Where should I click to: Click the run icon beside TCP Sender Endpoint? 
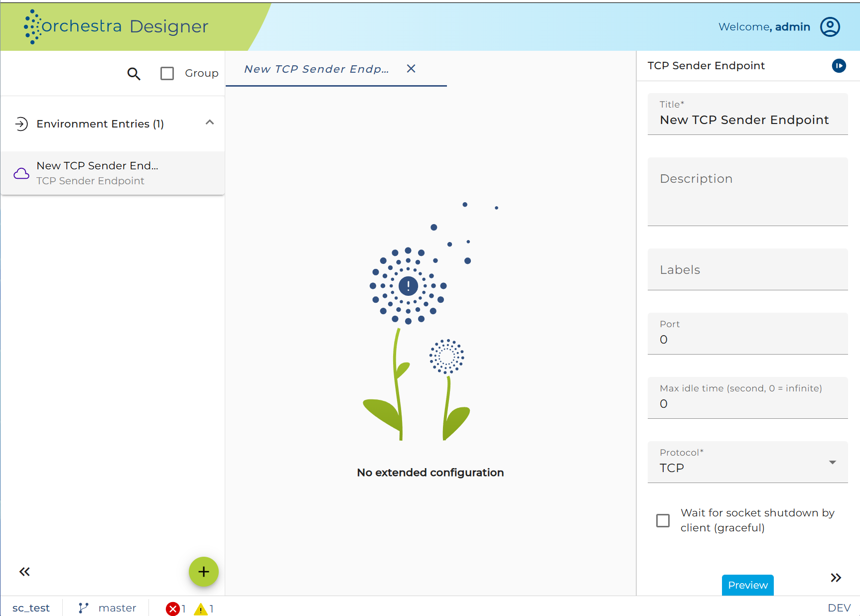(x=839, y=66)
